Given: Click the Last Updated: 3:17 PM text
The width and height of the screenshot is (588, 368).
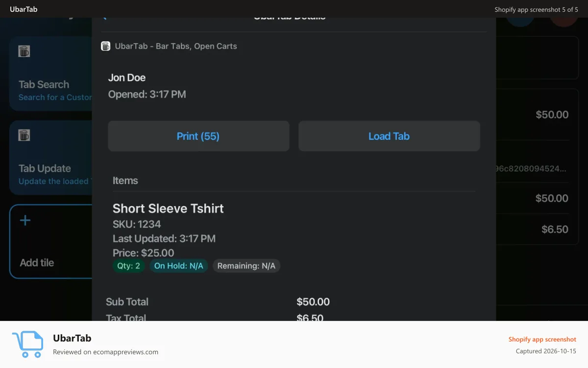Looking at the screenshot, I should coord(164,238).
